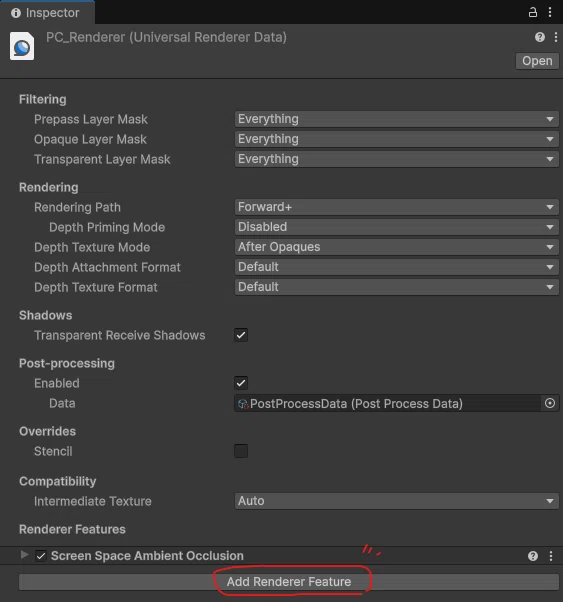Click the Compatibility section header
Viewport: 563px width, 602px height.
58,481
